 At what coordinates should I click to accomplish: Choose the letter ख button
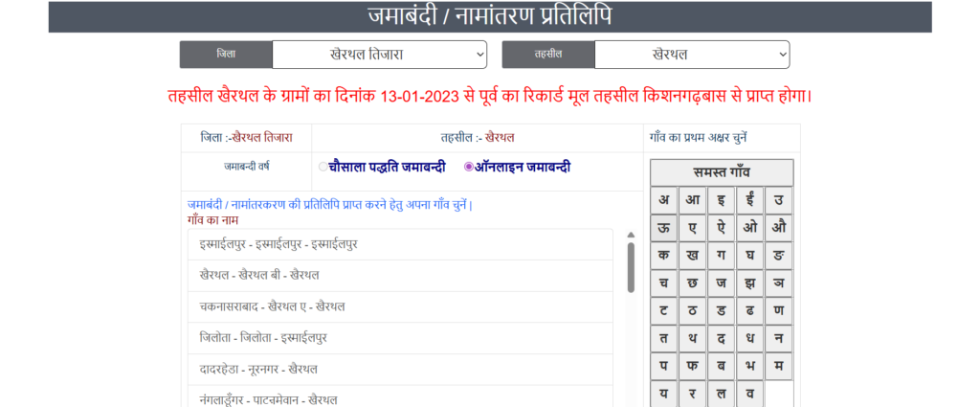point(693,256)
